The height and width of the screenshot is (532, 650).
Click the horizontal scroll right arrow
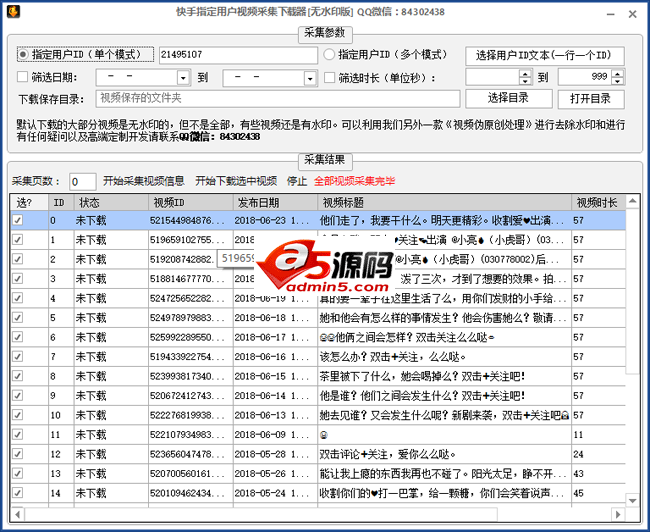(618, 515)
